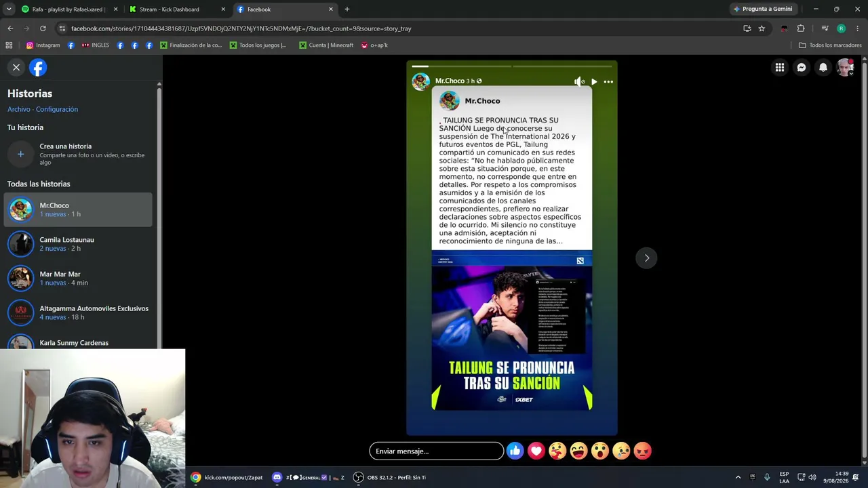Close the Kick Dashboard tab
The image size is (868, 488).
(x=223, y=9)
